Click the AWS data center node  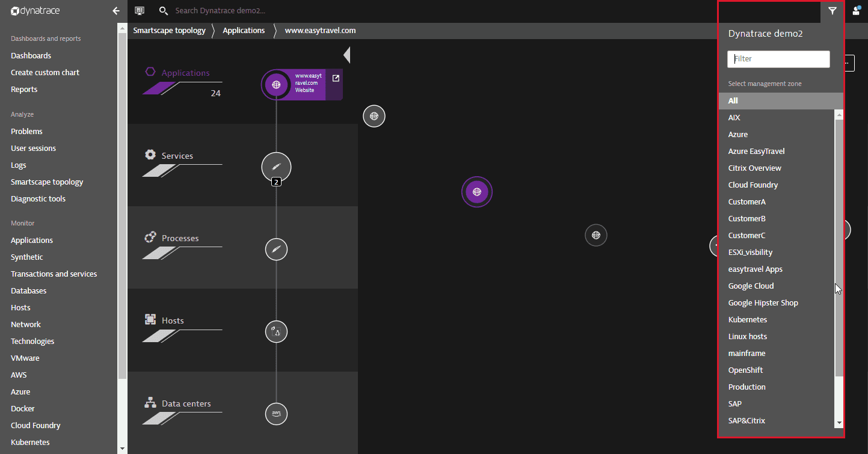[276, 413]
